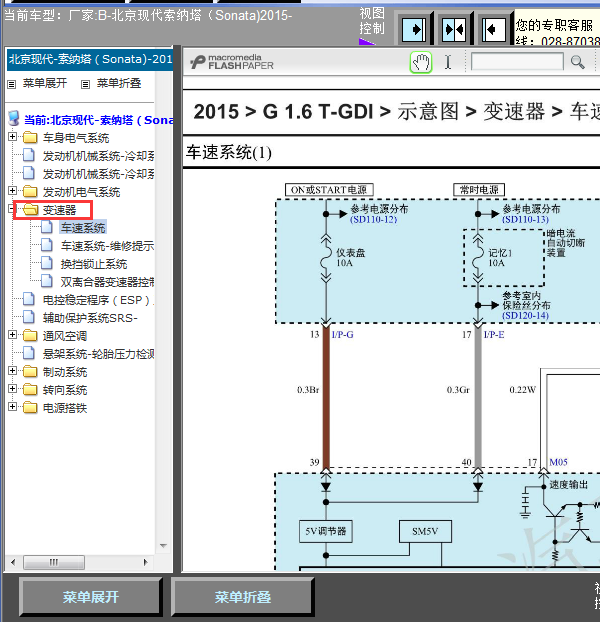Select the text cursor tool
This screenshot has height=622, width=600.
tap(448, 62)
